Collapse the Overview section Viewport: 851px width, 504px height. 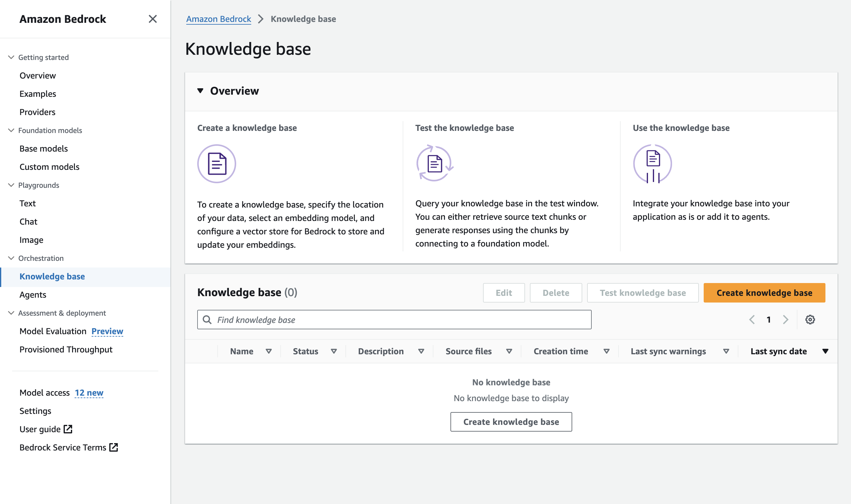(200, 91)
